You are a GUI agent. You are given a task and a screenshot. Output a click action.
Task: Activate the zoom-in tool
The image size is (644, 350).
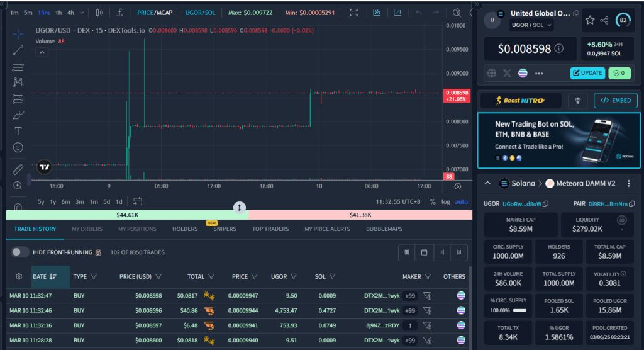18,186
